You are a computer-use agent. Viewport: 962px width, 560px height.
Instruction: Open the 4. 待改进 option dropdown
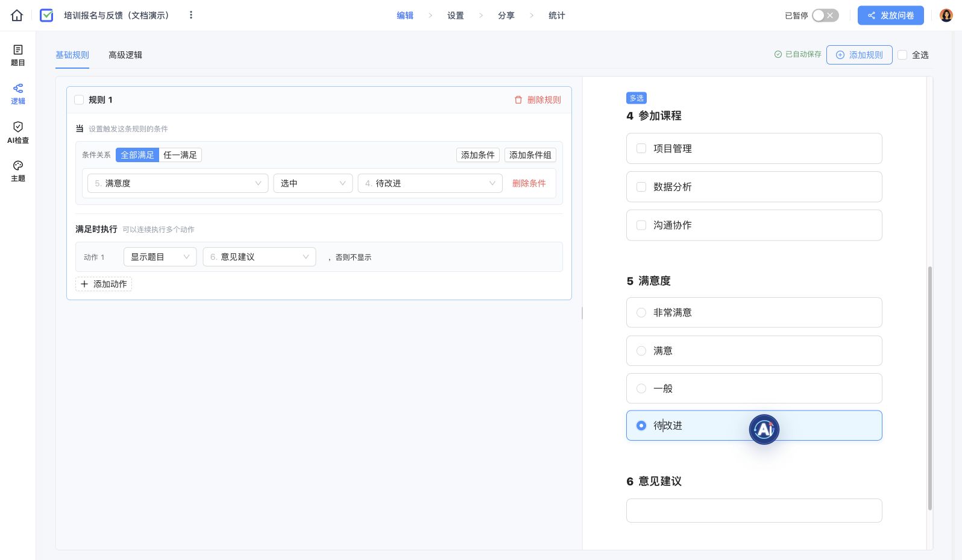coord(430,183)
